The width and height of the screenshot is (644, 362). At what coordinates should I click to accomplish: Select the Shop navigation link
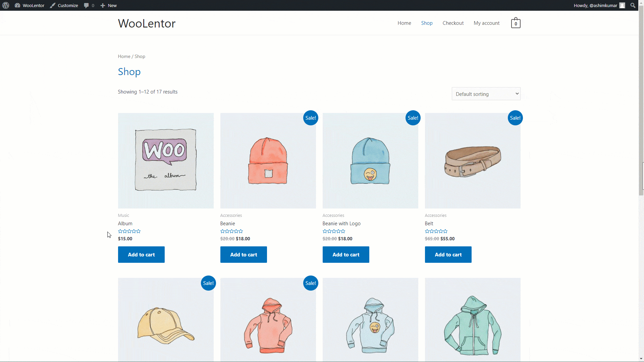(427, 23)
